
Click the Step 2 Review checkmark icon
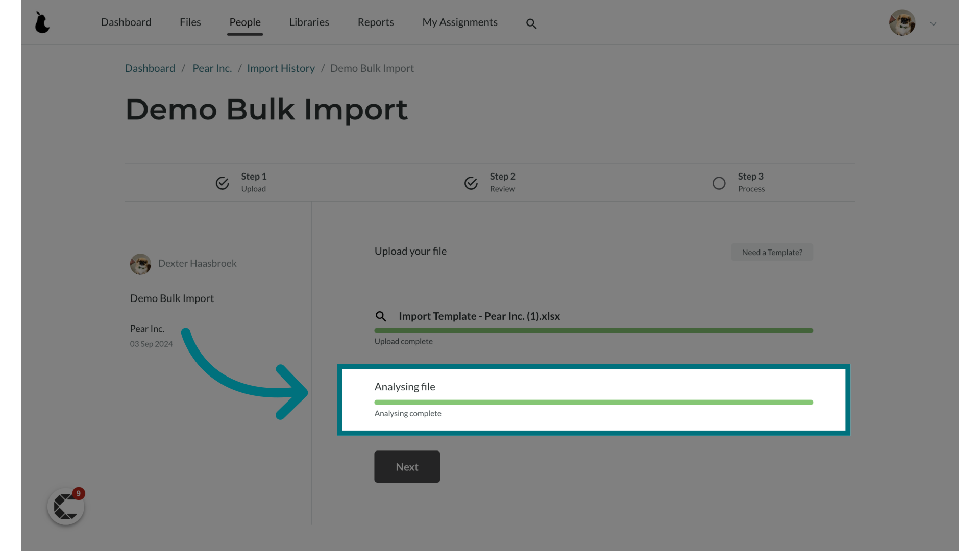(471, 182)
